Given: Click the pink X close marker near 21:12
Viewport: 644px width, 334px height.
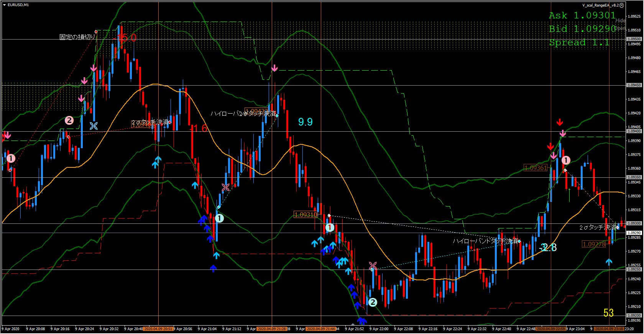Looking at the screenshot, I should (226, 187).
